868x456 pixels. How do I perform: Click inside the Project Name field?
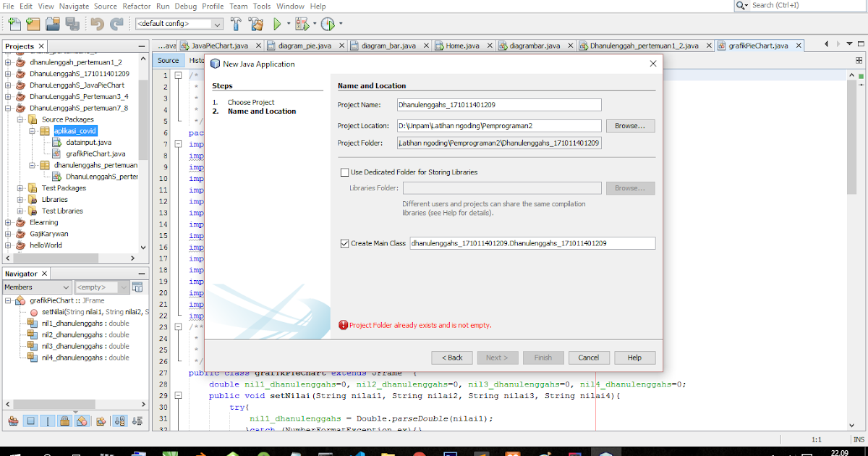pos(499,104)
